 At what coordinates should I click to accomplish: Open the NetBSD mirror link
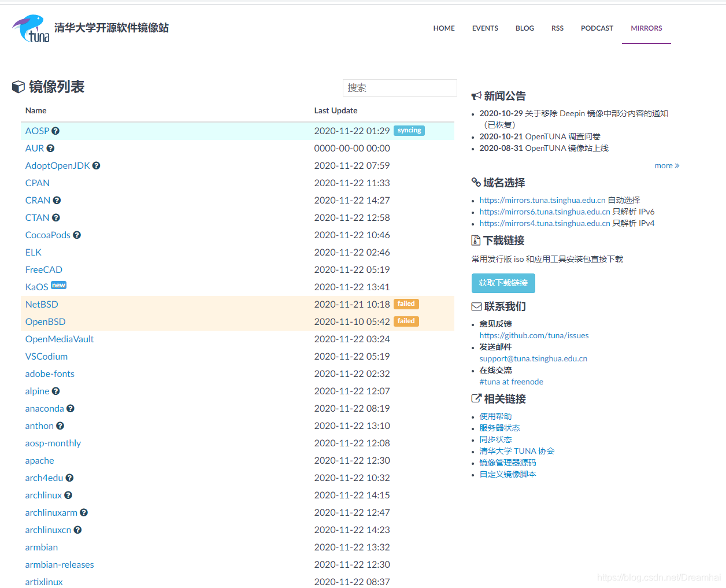click(42, 305)
